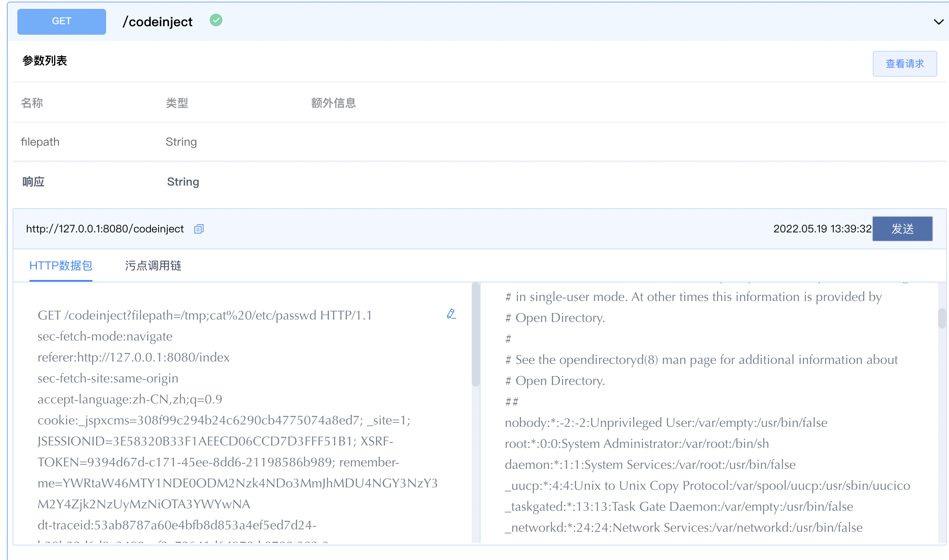Viewport: 949px width, 560px height.
Task: Click the 响应 response row
Action: [x=33, y=182]
